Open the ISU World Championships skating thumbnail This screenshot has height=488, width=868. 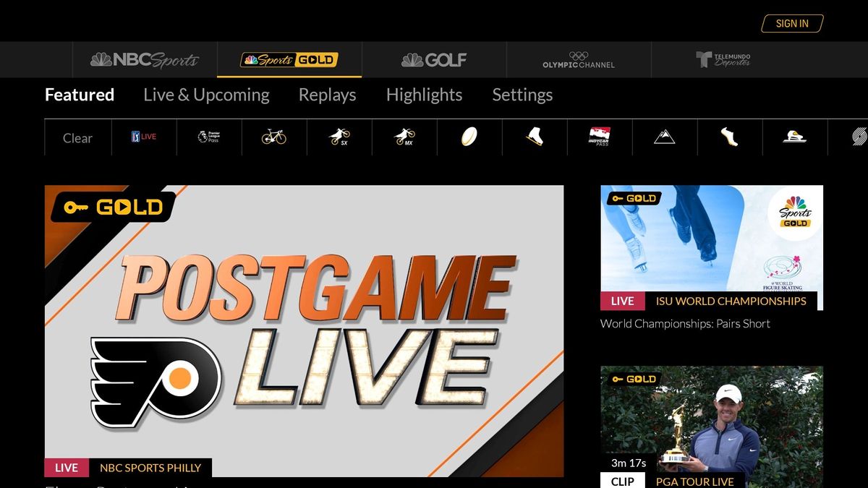(x=712, y=248)
